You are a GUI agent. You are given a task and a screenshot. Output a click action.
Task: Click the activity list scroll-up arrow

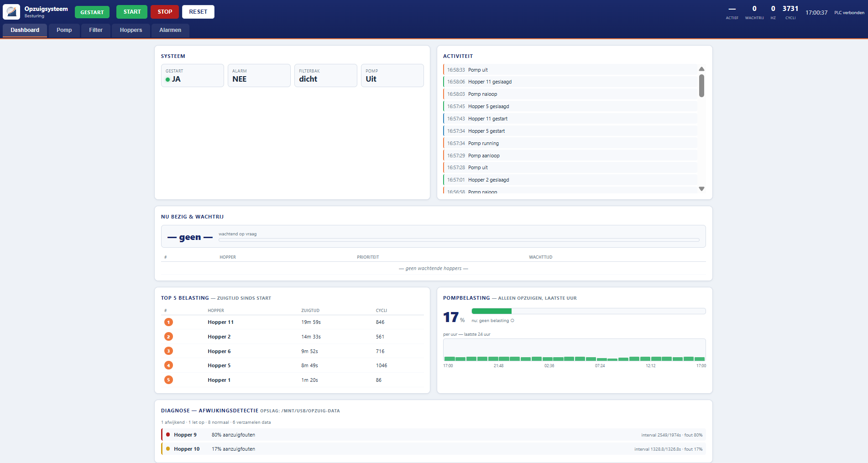(x=701, y=69)
